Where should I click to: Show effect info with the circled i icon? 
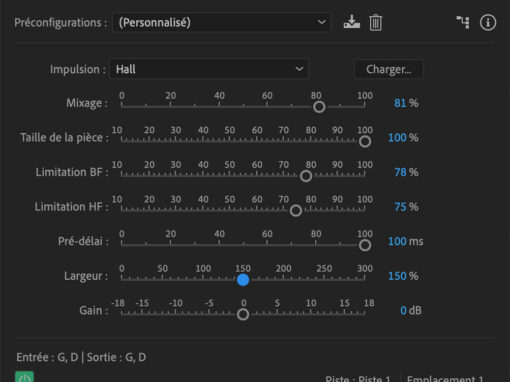click(488, 23)
